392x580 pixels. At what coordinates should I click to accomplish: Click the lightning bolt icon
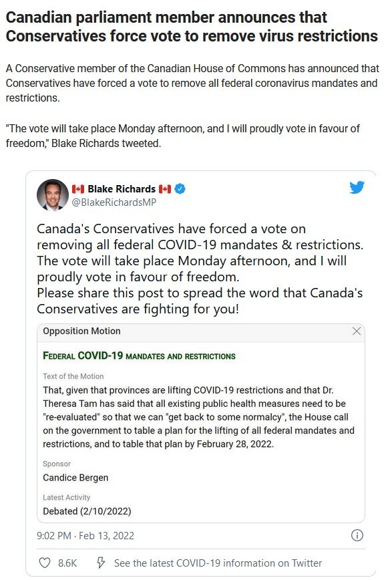pyautogui.click(x=101, y=563)
